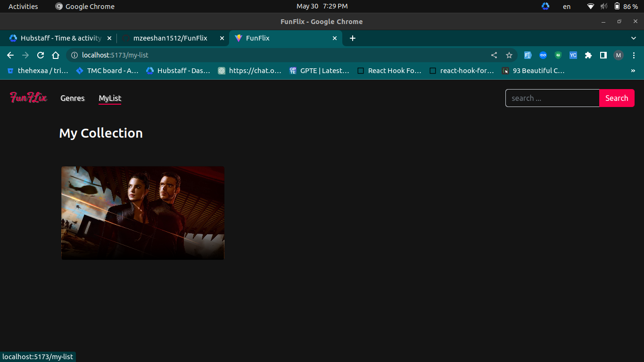Screen dimensions: 644x362
Task: Open thehexaa / tri... bookmark
Action: [x=38, y=71]
